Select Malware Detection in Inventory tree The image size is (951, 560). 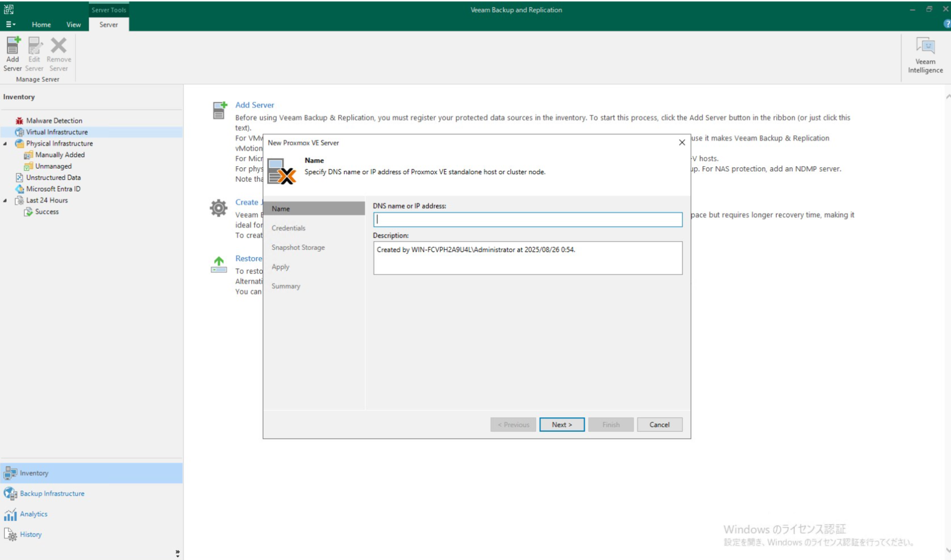tap(54, 121)
